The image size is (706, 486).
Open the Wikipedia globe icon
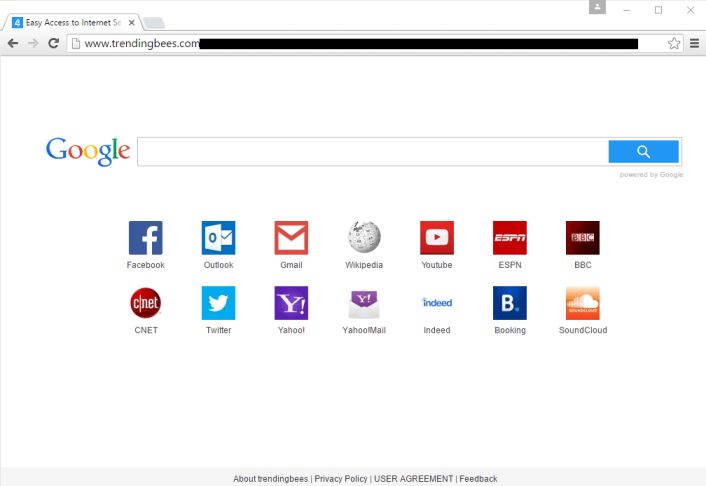[364, 237]
